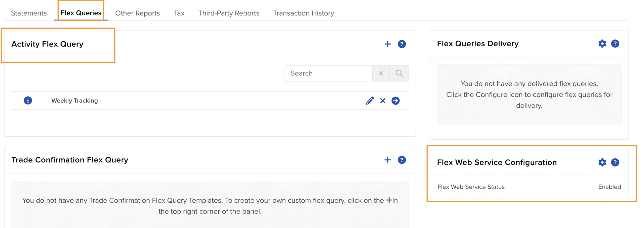This screenshot has height=228, width=644.
Task: Open the Third-Party Reports tab
Action: (x=228, y=13)
